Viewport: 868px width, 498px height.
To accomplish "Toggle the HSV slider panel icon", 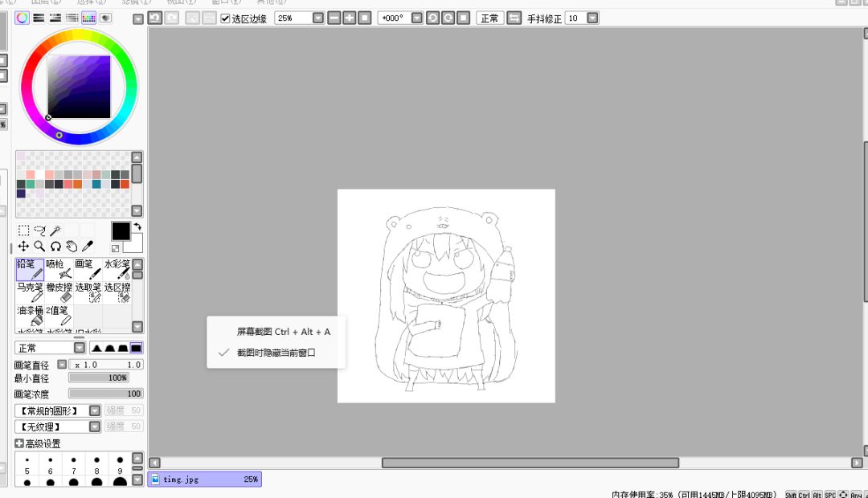I will pos(55,18).
